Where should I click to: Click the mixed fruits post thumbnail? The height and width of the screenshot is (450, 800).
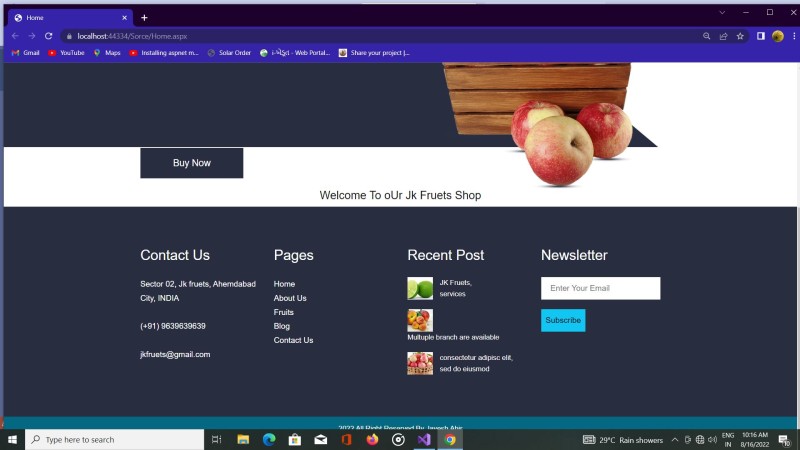(420, 320)
